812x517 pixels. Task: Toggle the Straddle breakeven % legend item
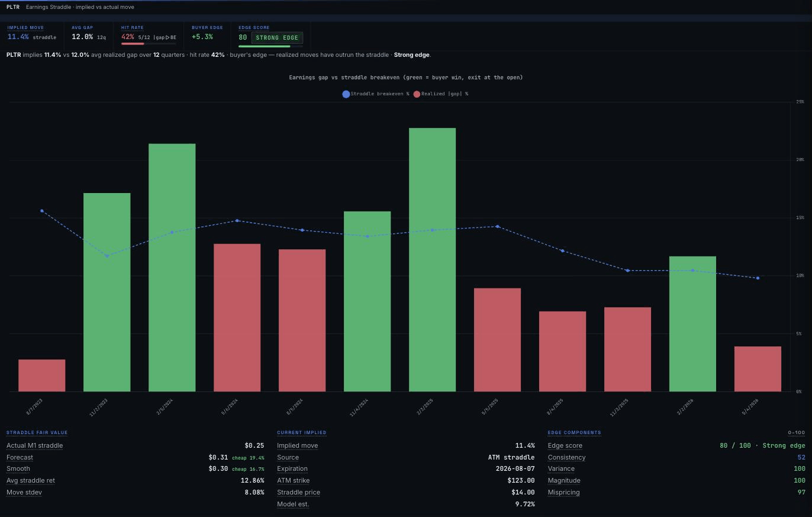point(376,94)
